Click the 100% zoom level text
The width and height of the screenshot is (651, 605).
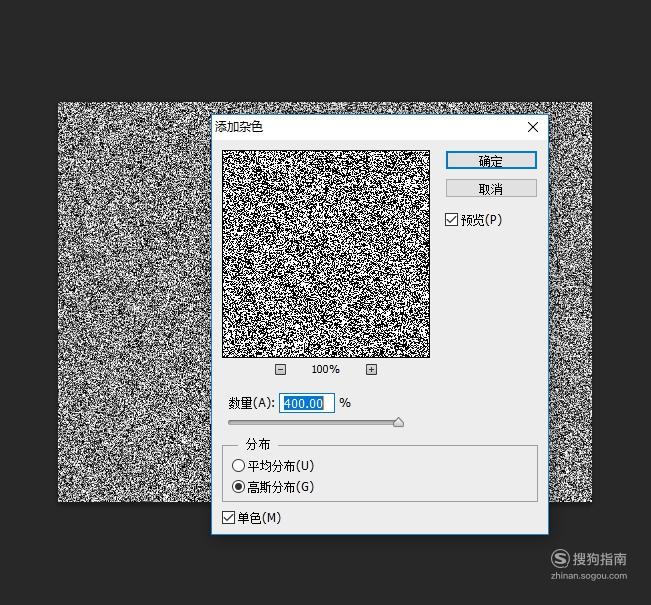(326, 369)
